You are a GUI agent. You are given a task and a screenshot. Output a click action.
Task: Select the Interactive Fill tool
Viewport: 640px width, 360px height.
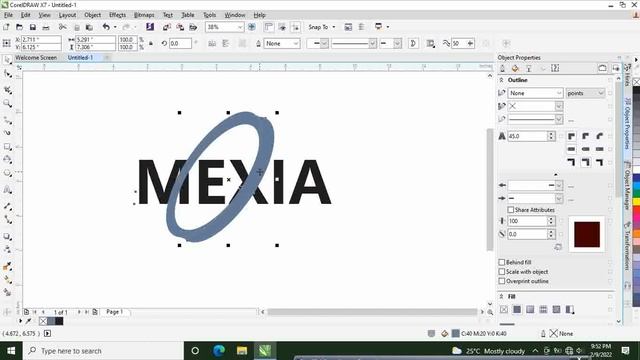tap(7, 280)
